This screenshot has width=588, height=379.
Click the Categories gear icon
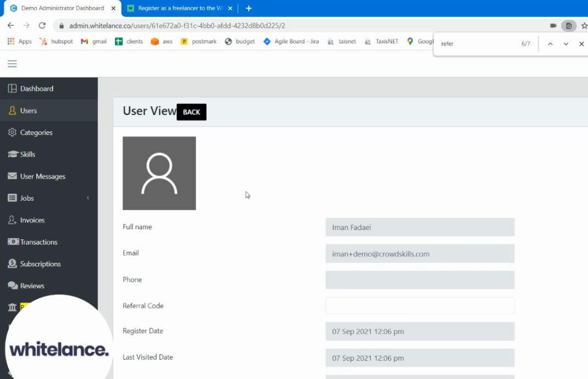coord(12,133)
